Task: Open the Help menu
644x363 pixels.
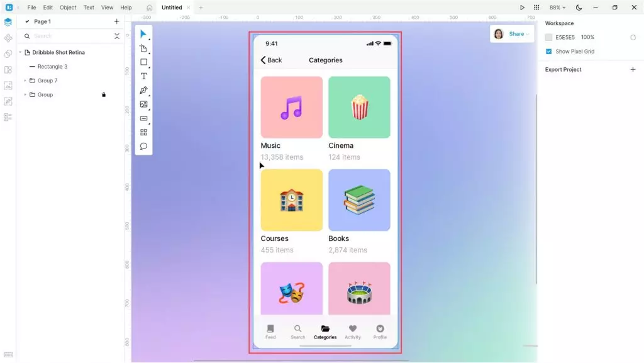Action: [x=126, y=8]
